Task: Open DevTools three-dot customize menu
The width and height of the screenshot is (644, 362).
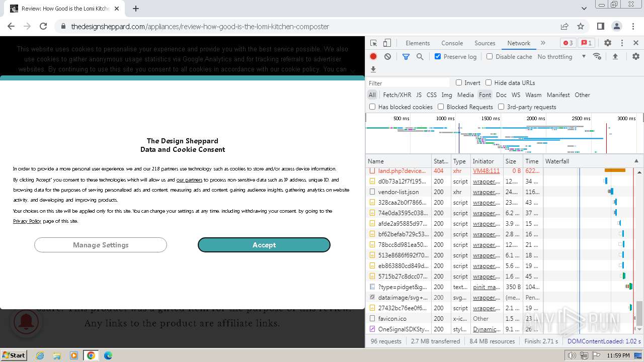Action: (x=622, y=43)
